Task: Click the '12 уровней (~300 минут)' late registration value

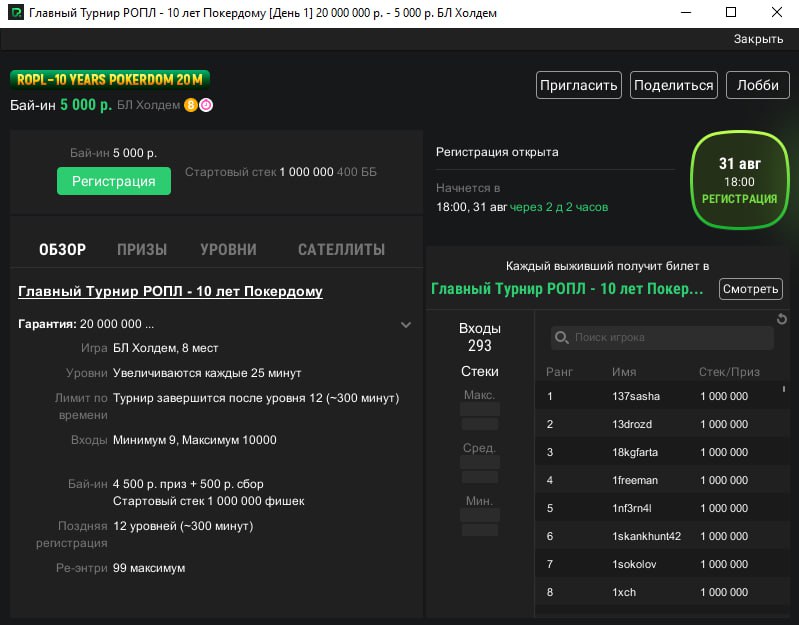Action: [183, 526]
